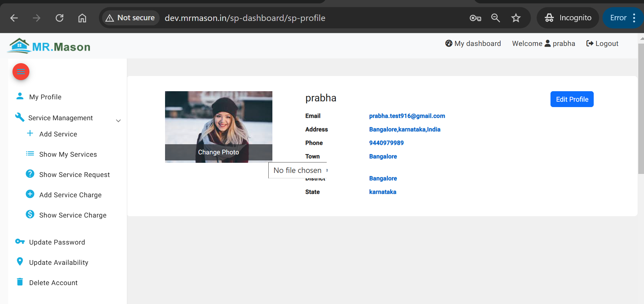Open the Incognito mode indicator
This screenshot has height=304, width=644.
click(x=567, y=18)
